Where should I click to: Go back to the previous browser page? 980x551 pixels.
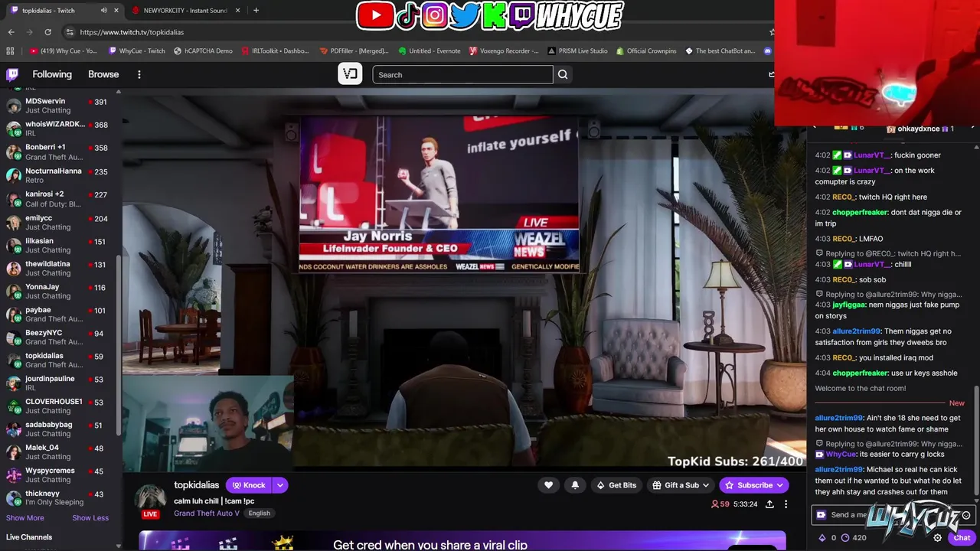pos(11,32)
